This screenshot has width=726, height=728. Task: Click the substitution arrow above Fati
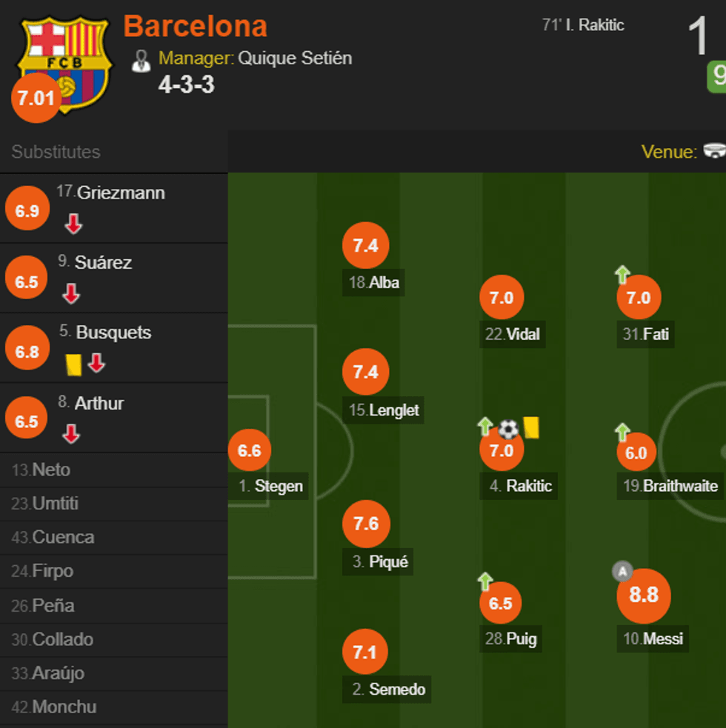[622, 275]
